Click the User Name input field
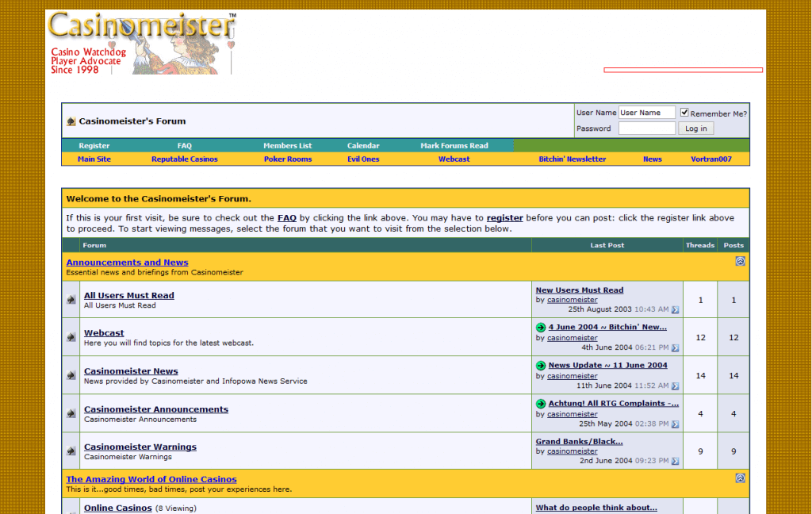 tap(647, 113)
